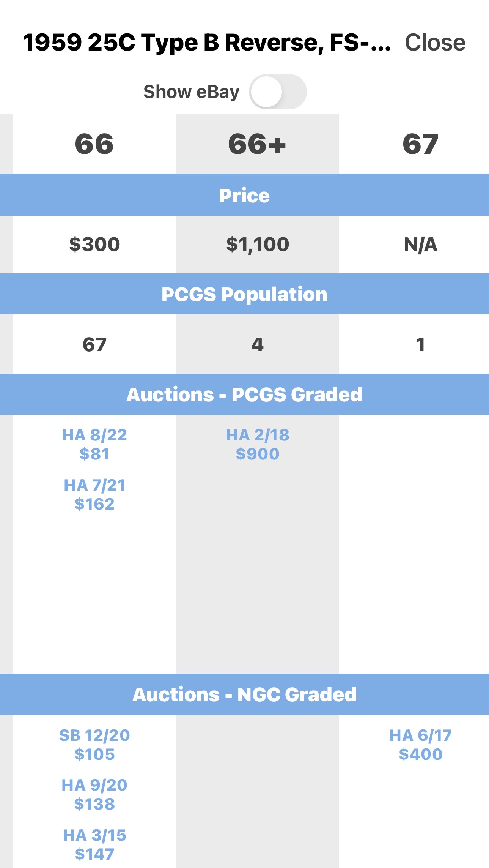Tap the population count 4
The image size is (489, 868).
258,344
